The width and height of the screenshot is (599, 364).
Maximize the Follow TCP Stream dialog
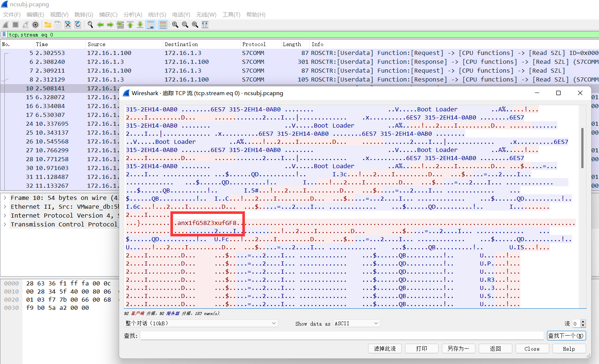point(558,93)
